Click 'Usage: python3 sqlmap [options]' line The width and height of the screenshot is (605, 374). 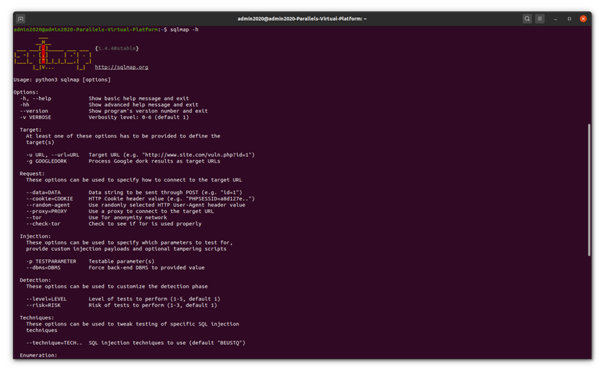coord(62,80)
